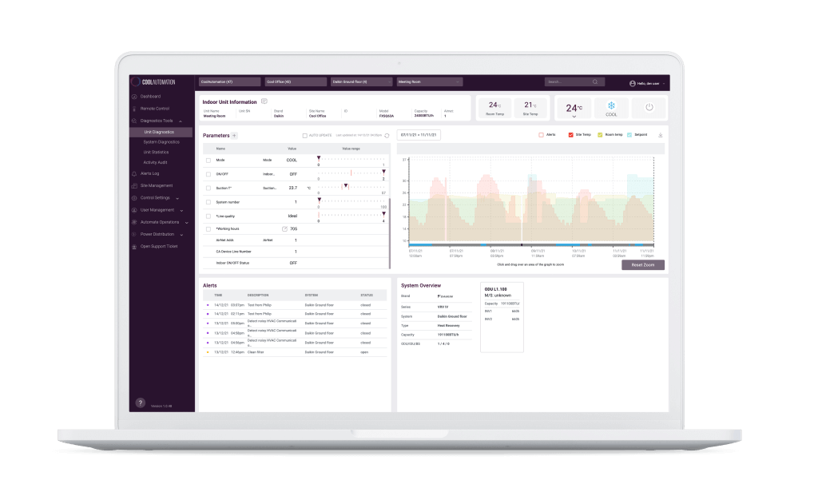818x504 pixels.
Task: Lower the 24°C setpoint with the down chevron
Action: pyautogui.click(x=574, y=117)
